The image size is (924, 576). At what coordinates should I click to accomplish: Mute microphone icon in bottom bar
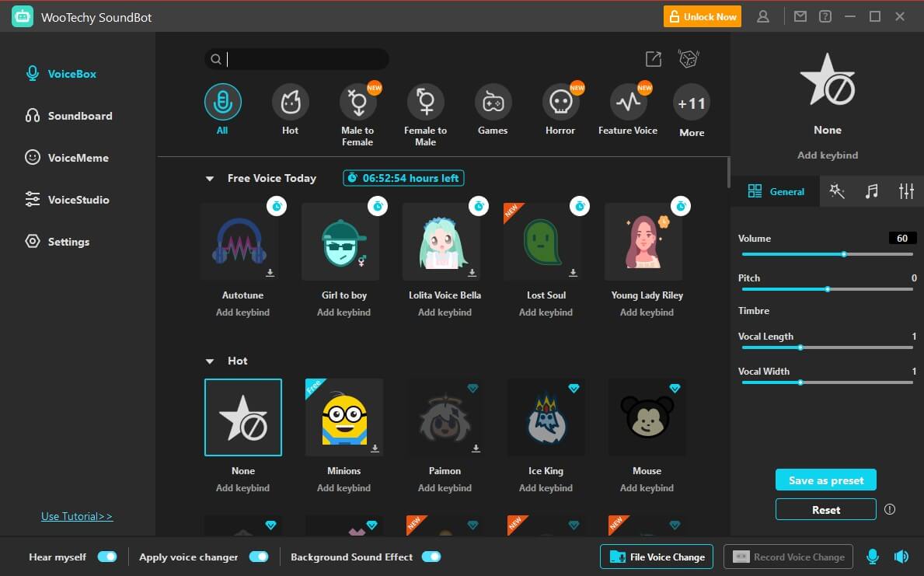tap(873, 557)
